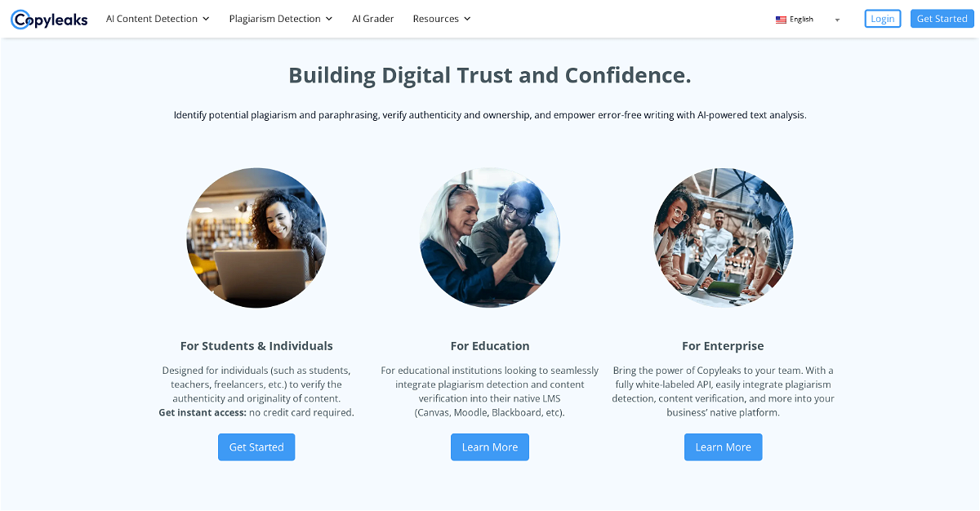This screenshot has height=511, width=980.
Task: Click Learn More under For Enterprise
Action: pos(724,447)
